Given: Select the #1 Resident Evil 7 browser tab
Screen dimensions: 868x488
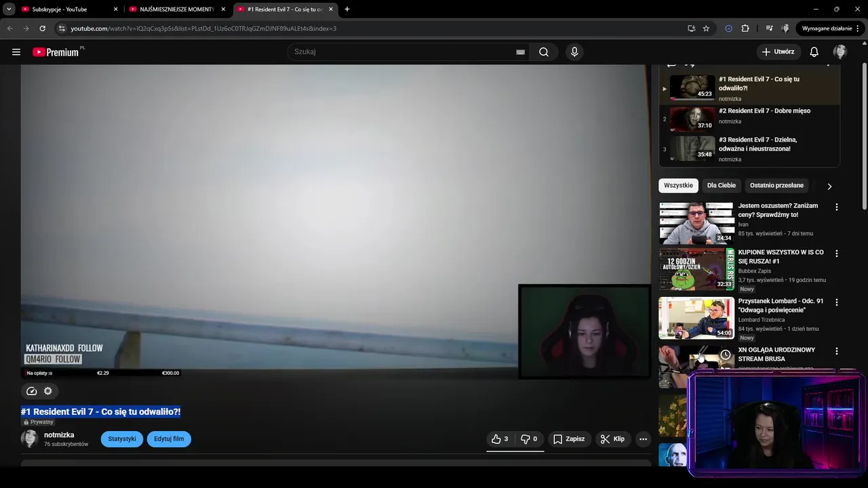Looking at the screenshot, I should coord(284,9).
